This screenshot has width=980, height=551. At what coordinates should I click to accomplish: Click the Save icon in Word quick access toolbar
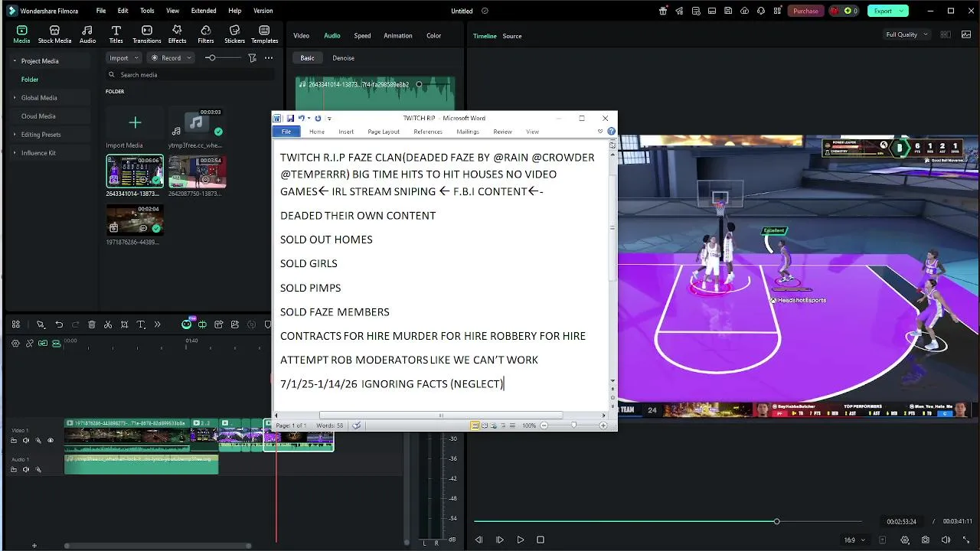(x=290, y=119)
